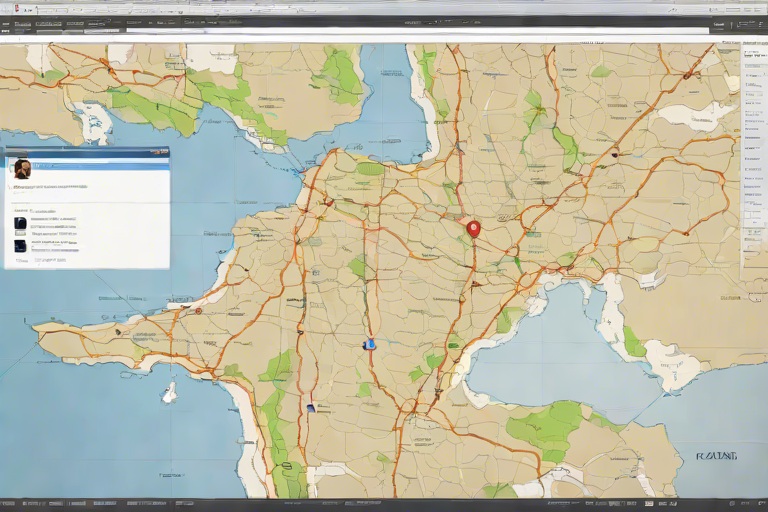Open the profile photo in the popup window
The height and width of the screenshot is (512, 768).
[22, 169]
